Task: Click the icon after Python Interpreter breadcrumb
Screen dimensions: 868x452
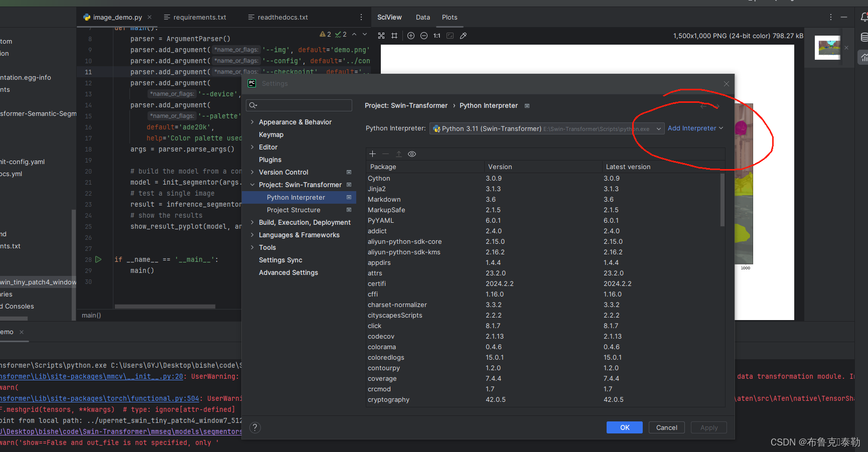Action: [x=527, y=106]
